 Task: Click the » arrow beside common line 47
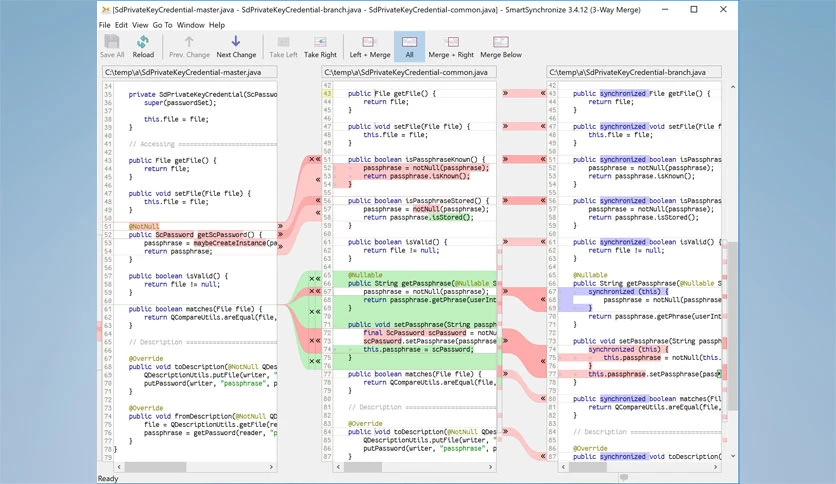[505, 126]
